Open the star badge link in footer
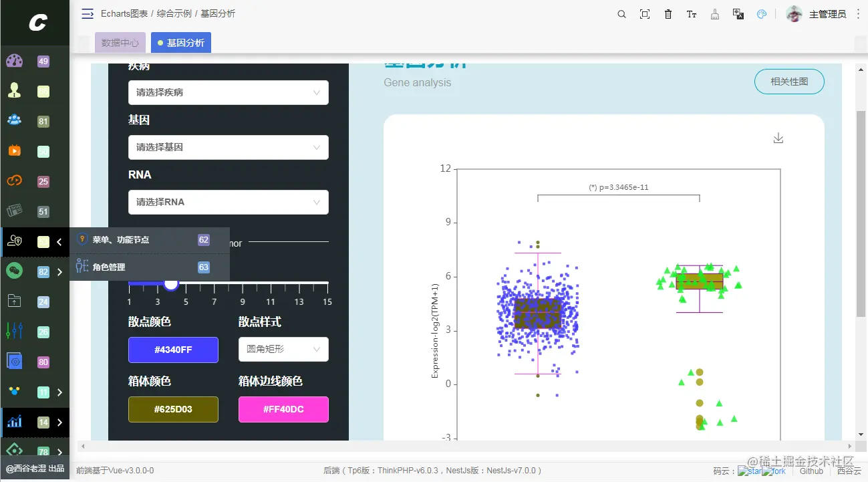Screen dimensions: 868x482 coord(749,471)
